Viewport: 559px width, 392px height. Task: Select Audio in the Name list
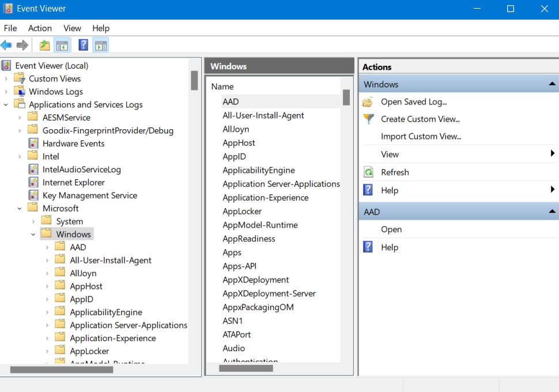point(233,348)
